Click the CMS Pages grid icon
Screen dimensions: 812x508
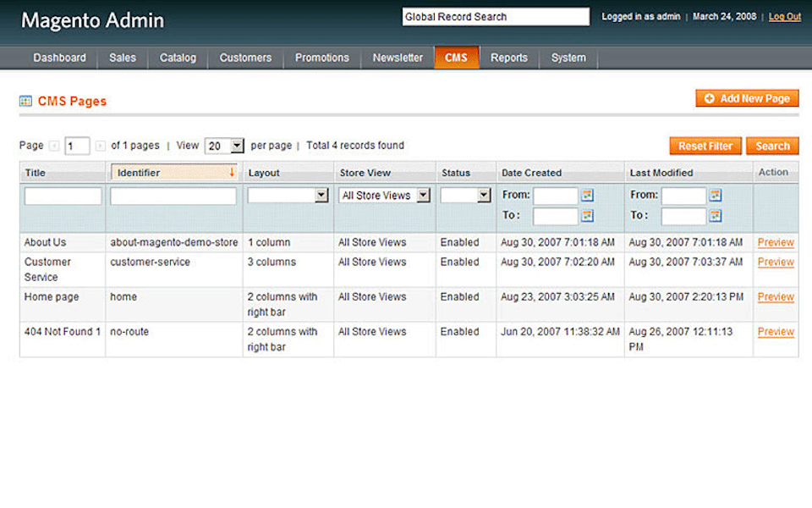coord(25,101)
